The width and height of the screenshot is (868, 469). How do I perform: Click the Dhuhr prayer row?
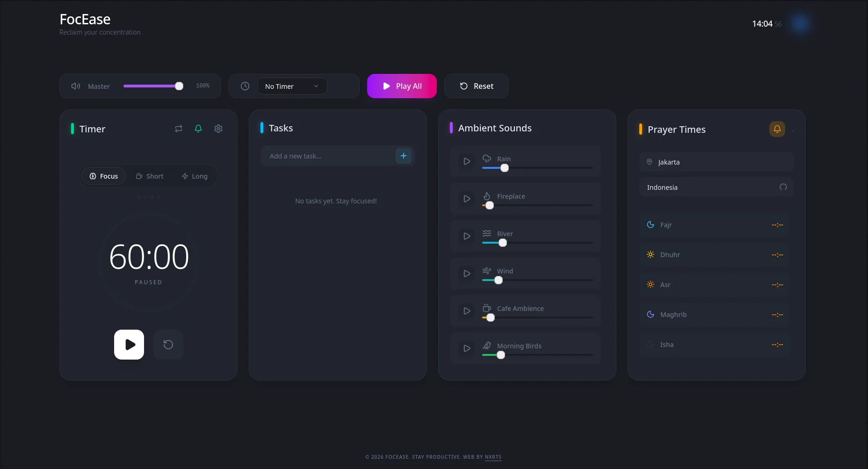(715, 255)
